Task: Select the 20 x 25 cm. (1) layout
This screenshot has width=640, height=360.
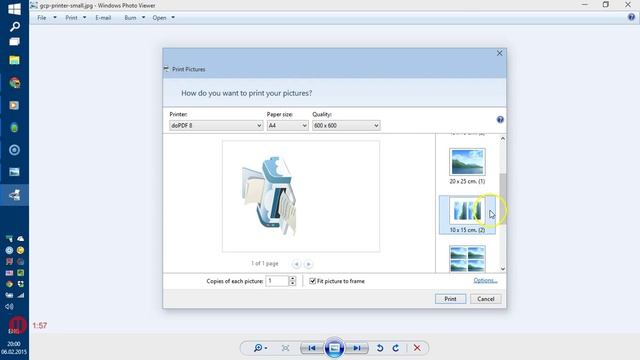Action: 467,166
